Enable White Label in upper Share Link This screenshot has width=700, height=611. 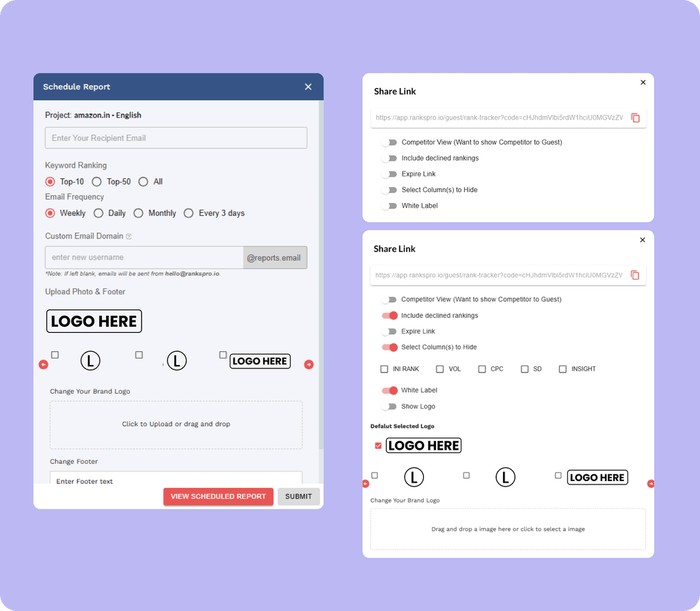389,206
